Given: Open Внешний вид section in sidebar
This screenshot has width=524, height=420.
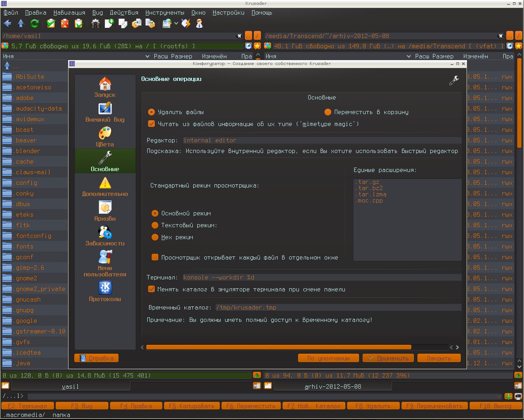Looking at the screenshot, I should tap(105, 112).
